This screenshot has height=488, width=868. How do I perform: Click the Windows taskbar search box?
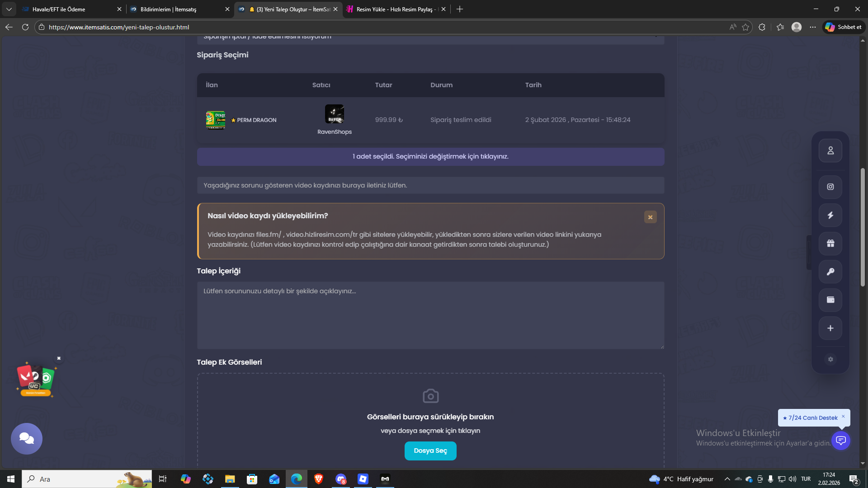point(87,479)
